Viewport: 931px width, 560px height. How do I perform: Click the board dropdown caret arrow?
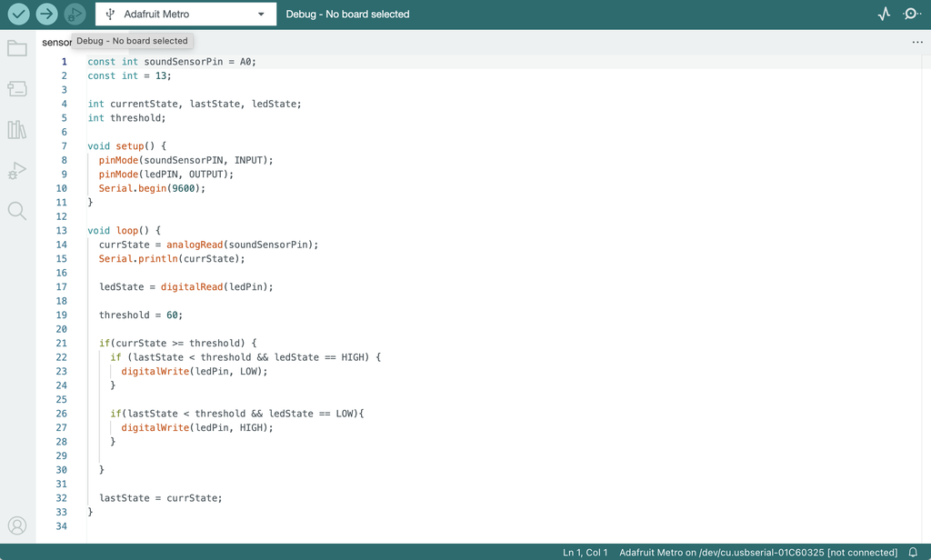262,15
